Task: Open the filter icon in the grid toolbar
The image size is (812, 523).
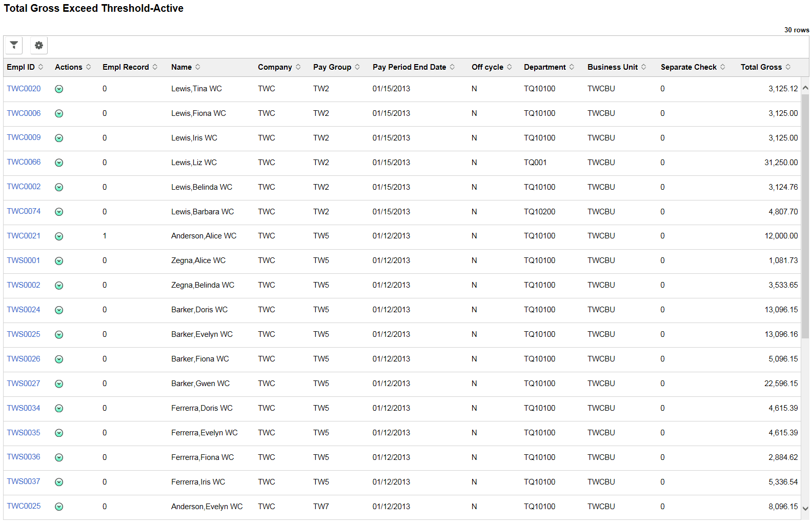Action: 14,45
